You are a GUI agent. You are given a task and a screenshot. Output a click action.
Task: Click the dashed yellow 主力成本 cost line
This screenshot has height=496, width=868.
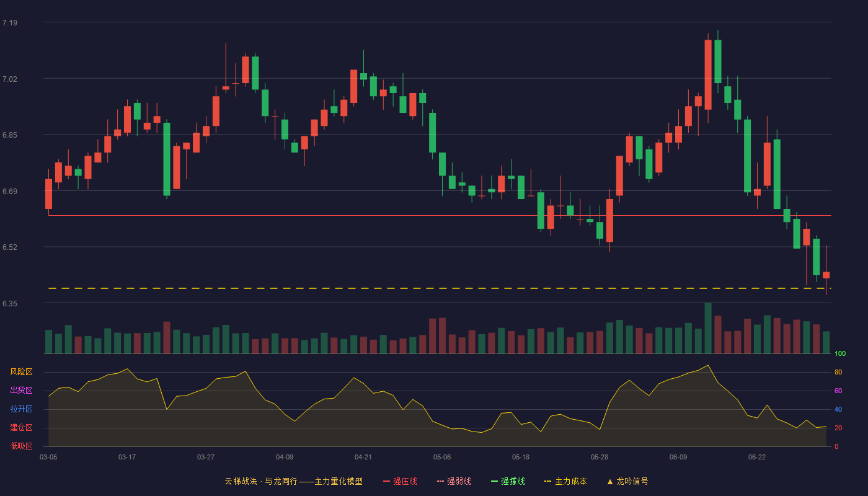click(x=439, y=288)
